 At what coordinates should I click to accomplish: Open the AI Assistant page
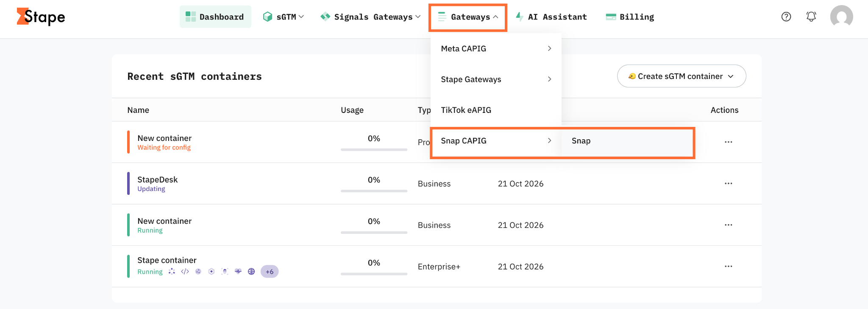pos(551,17)
